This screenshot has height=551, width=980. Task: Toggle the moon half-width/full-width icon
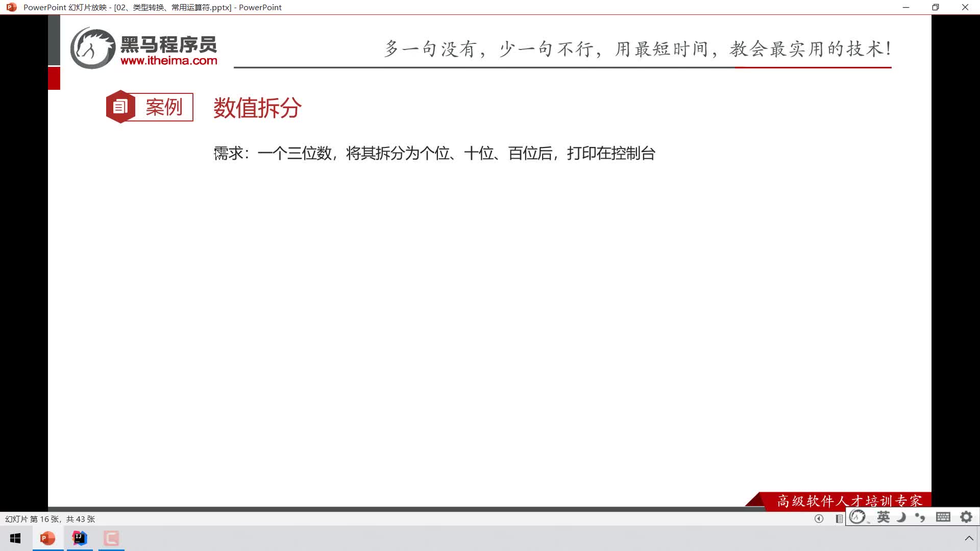[901, 517]
